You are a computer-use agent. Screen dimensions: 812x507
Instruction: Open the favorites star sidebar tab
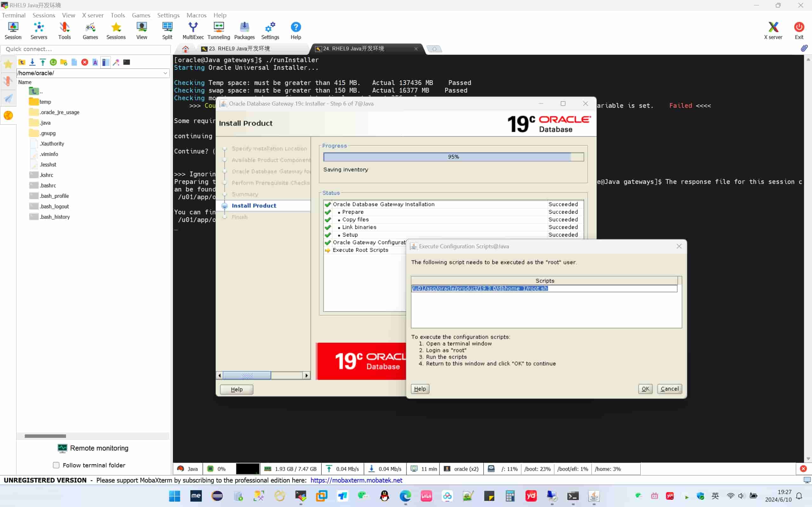pos(8,64)
